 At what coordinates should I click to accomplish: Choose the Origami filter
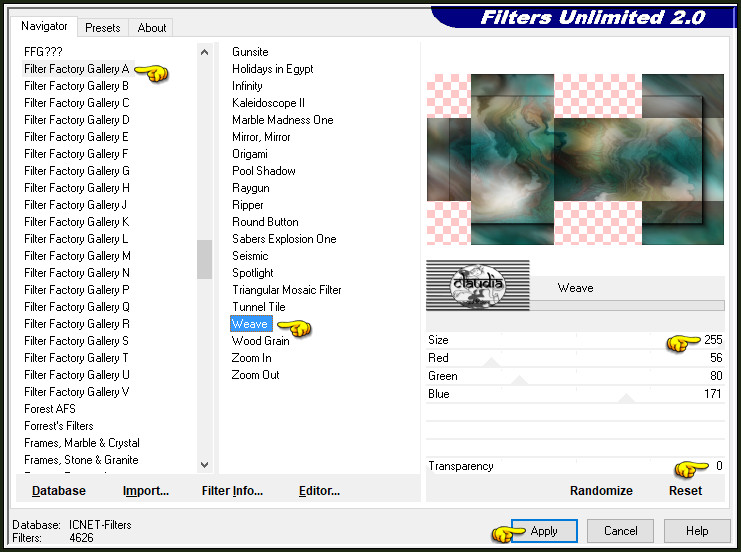[250, 154]
